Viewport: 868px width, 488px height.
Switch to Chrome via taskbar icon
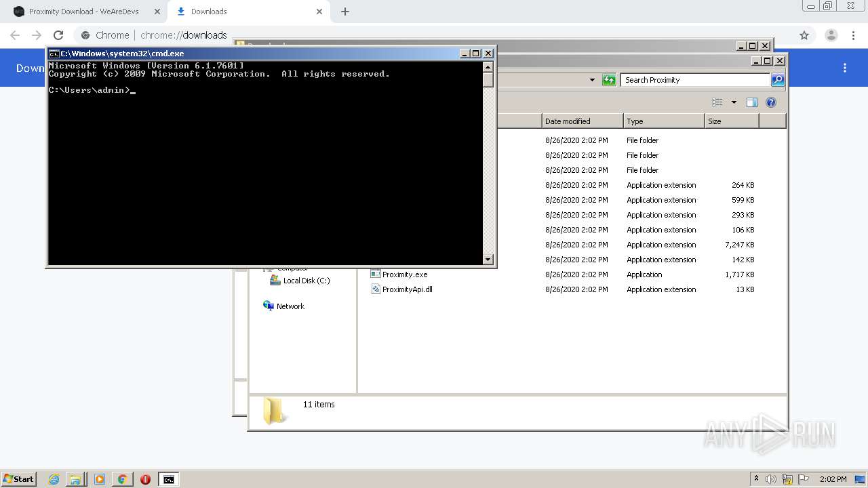(x=122, y=479)
